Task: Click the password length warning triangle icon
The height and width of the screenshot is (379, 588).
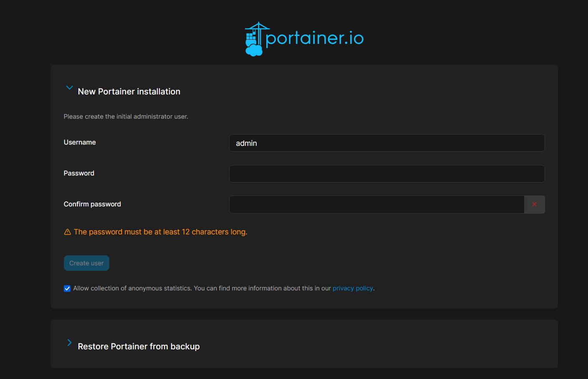Action: click(67, 232)
